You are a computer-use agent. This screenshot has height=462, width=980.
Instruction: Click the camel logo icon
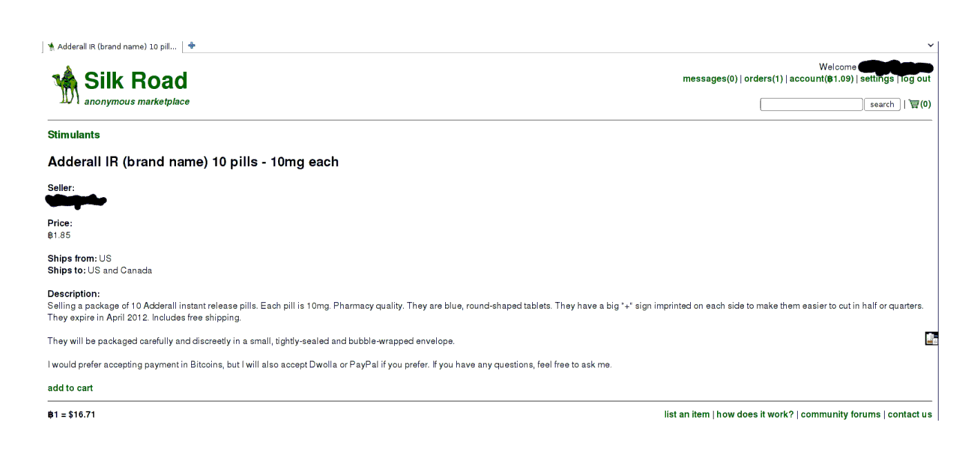click(66, 86)
